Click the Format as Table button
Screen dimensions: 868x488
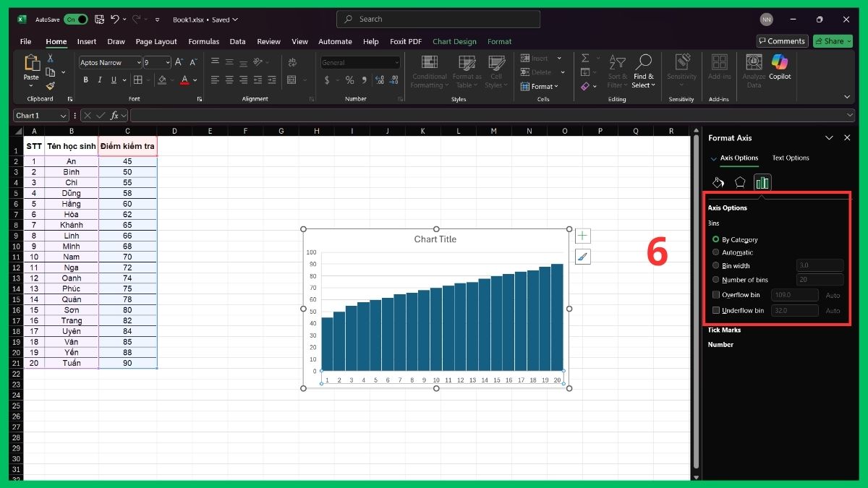click(467, 72)
